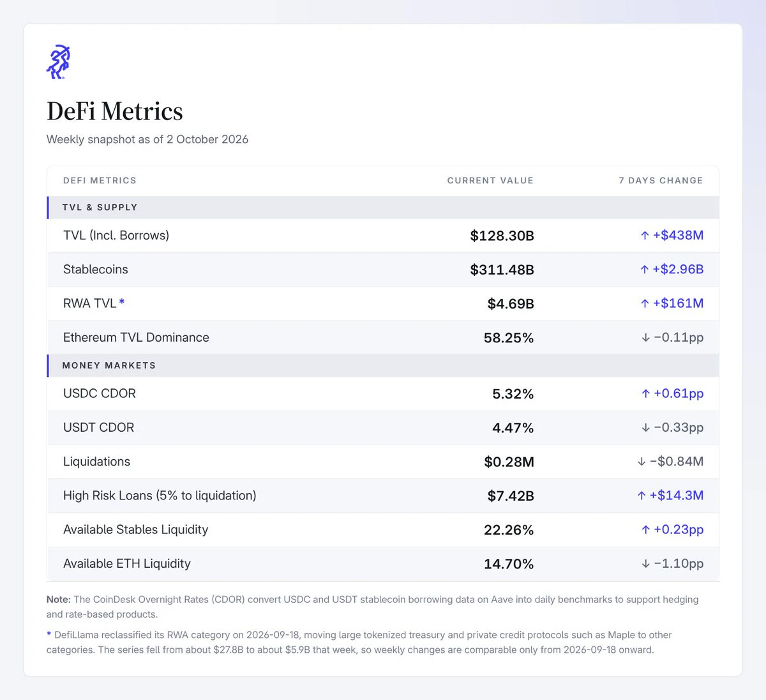The image size is (766, 700).
Task: Click the 14.70% ETH liquidity value
Action: 509,564
